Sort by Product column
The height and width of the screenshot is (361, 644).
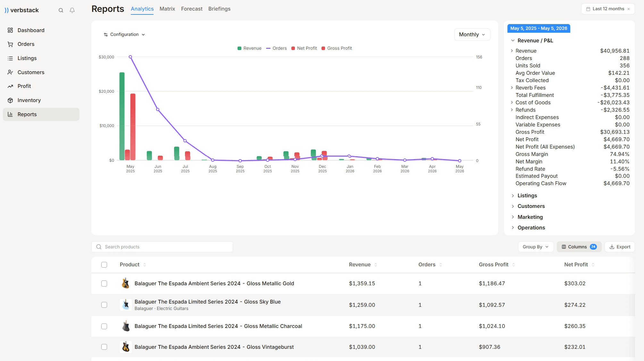click(133, 265)
